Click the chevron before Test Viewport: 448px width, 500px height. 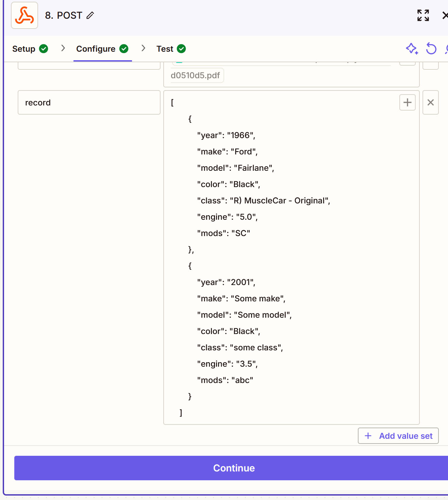[x=143, y=48]
